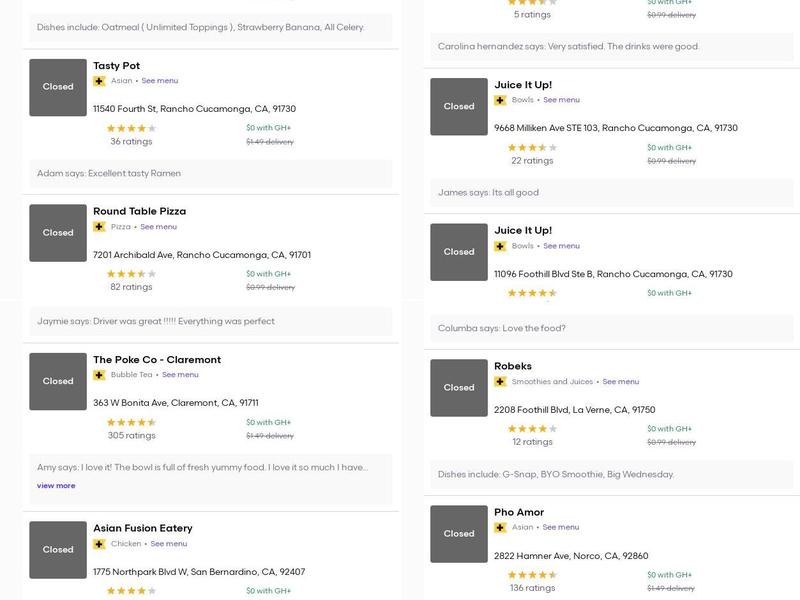Open The Poke Co - Claremont title
Viewport: 800px width, 600px height.
coord(157,360)
